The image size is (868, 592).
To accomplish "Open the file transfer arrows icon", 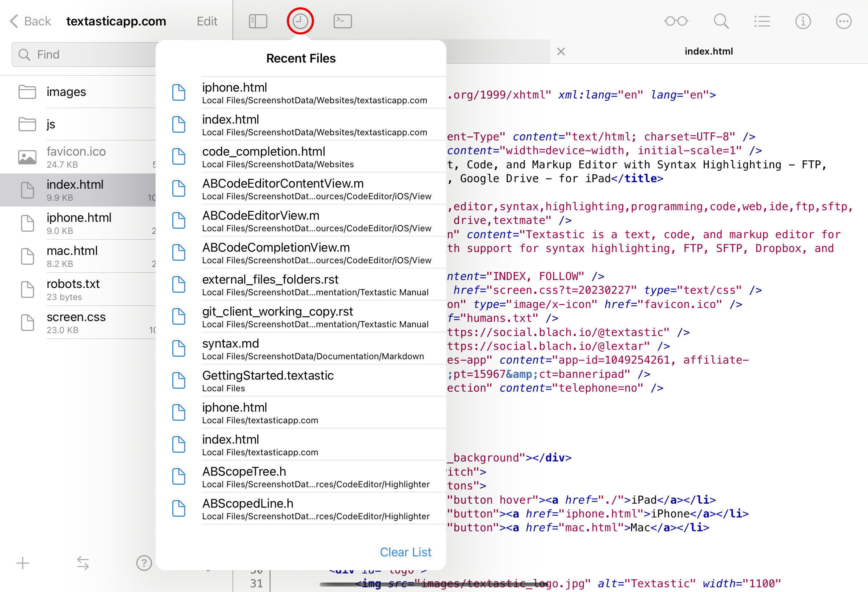I will [83, 563].
